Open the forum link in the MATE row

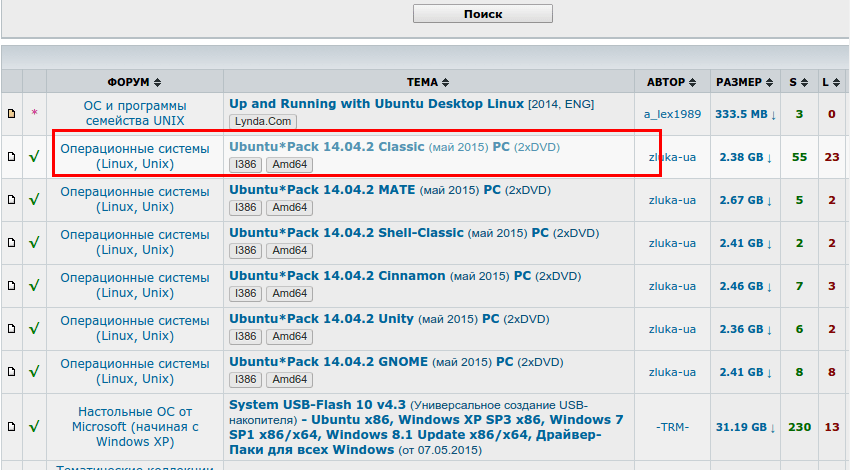coord(135,199)
